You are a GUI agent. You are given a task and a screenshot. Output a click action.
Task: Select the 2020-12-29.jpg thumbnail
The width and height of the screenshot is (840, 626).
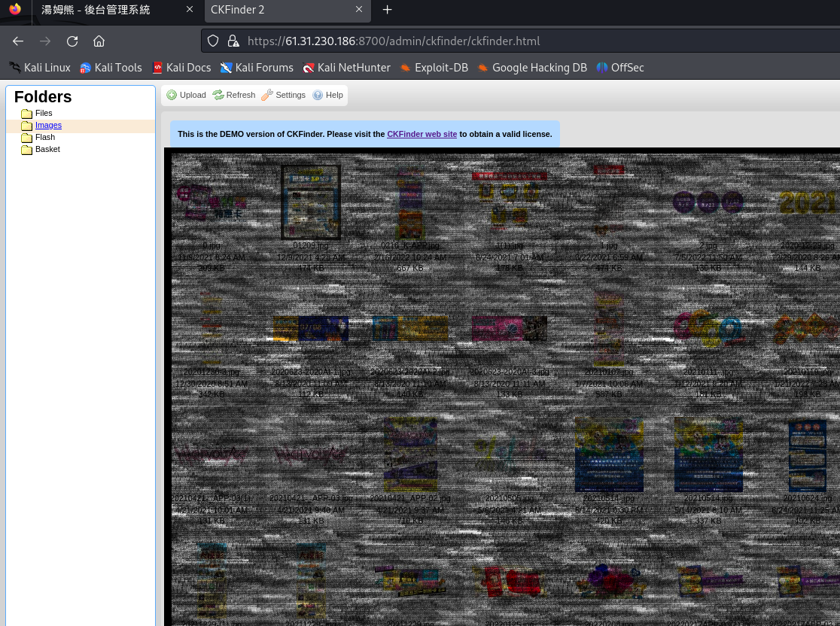[x=808, y=202]
